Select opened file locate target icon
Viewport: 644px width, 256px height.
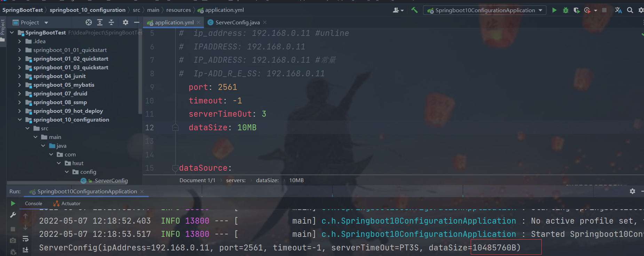point(89,22)
